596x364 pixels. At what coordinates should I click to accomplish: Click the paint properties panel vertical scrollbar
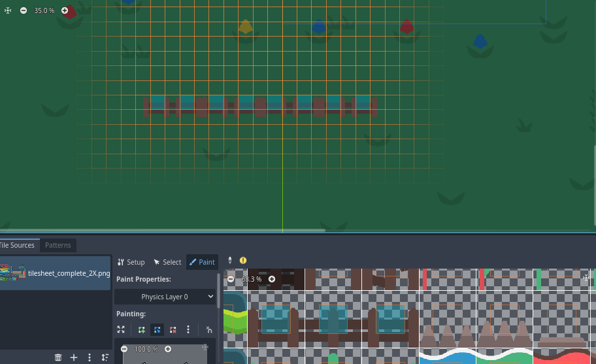point(218,291)
